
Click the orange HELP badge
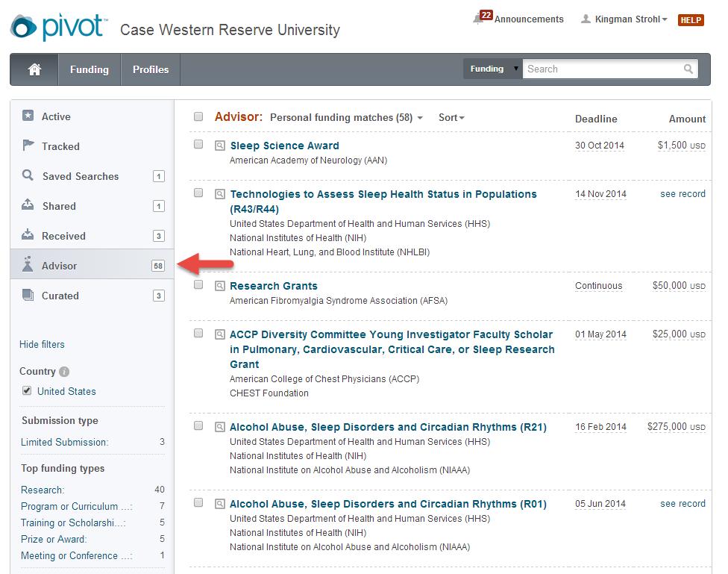[691, 20]
